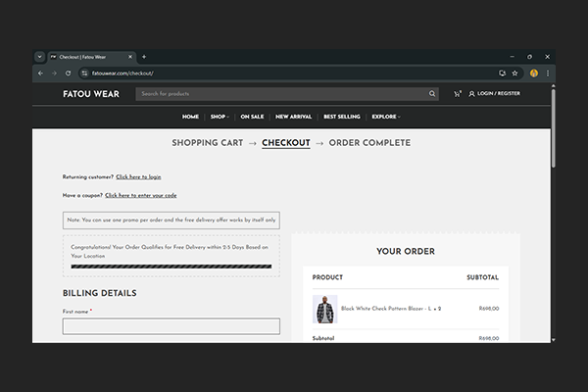Expand the SHOP dropdown menu
Image resolution: width=588 pixels, height=392 pixels.
pos(219,117)
